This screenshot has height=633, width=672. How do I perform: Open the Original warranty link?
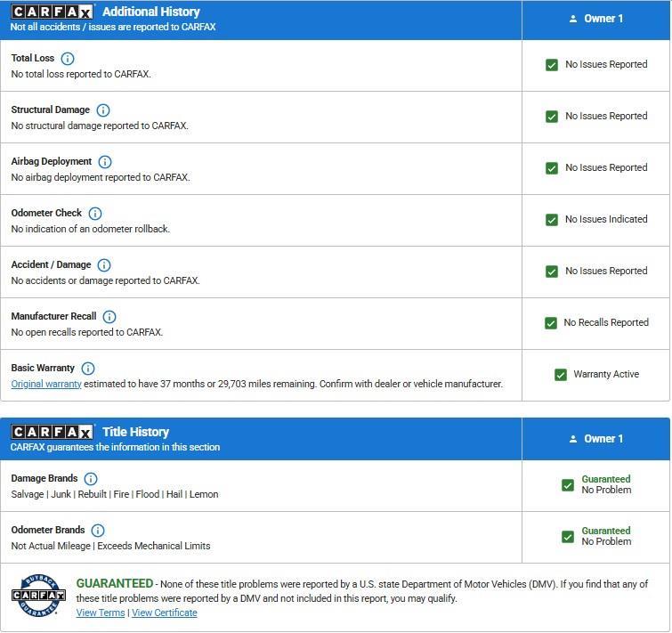pyautogui.click(x=46, y=384)
